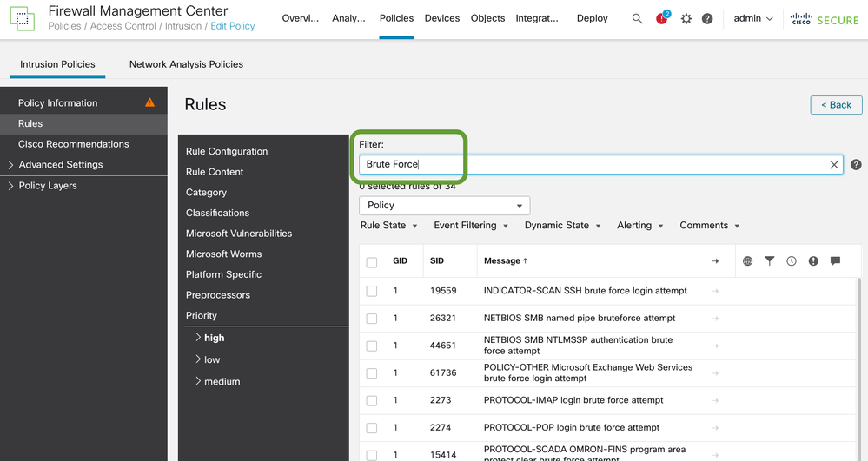Click rule state arrow for SID 44651
Image resolution: width=868 pixels, height=461 pixels.
click(715, 346)
